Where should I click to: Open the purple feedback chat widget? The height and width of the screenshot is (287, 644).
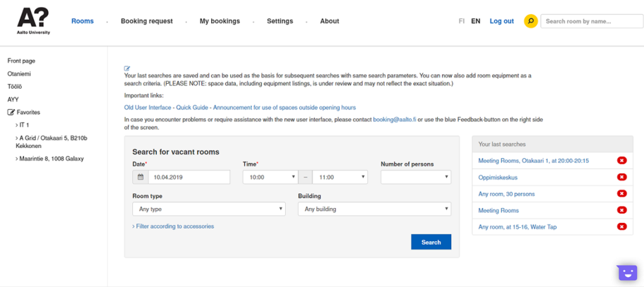pyautogui.click(x=627, y=273)
